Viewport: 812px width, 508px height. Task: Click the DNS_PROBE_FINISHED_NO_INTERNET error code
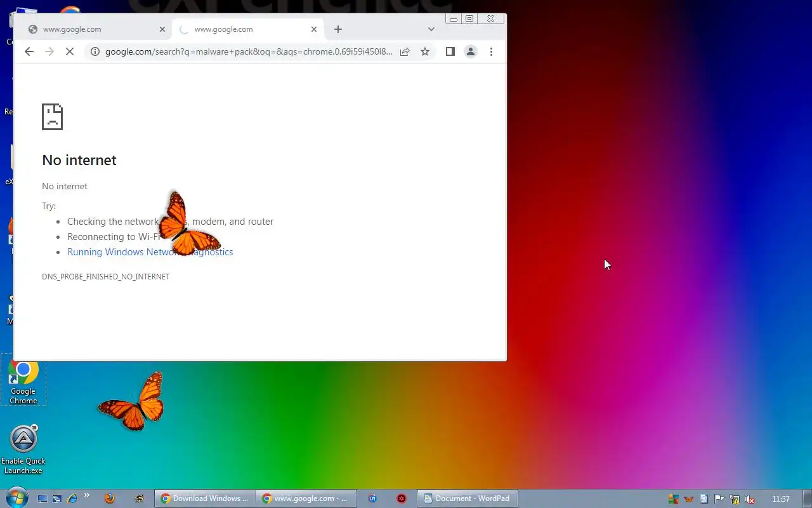pos(105,277)
